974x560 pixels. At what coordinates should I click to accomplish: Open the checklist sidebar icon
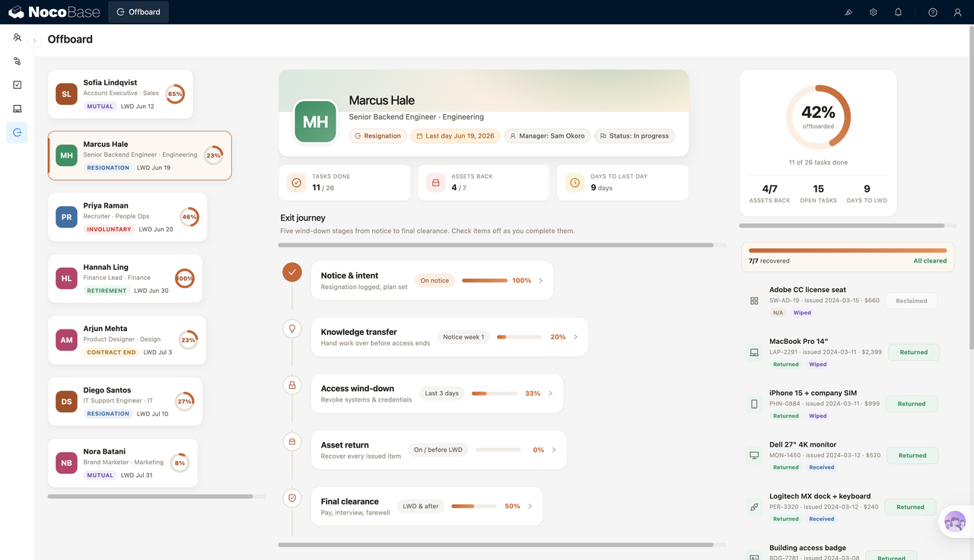(17, 85)
